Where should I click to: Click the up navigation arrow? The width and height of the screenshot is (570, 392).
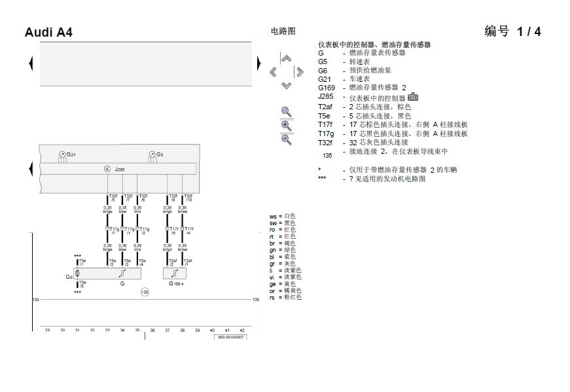(x=287, y=58)
